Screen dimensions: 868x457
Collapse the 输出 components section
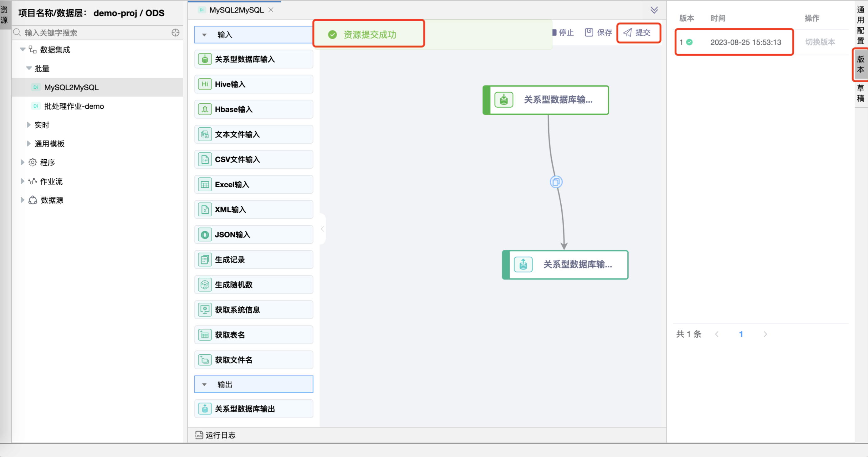tap(204, 384)
